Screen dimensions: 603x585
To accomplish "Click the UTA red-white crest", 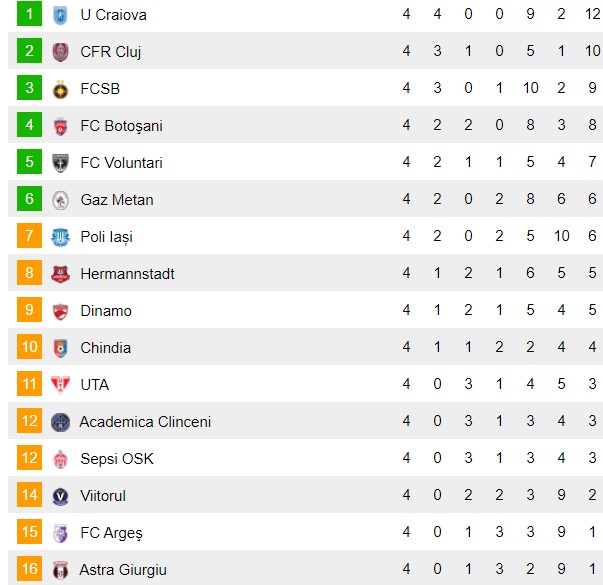I will [x=60, y=385].
